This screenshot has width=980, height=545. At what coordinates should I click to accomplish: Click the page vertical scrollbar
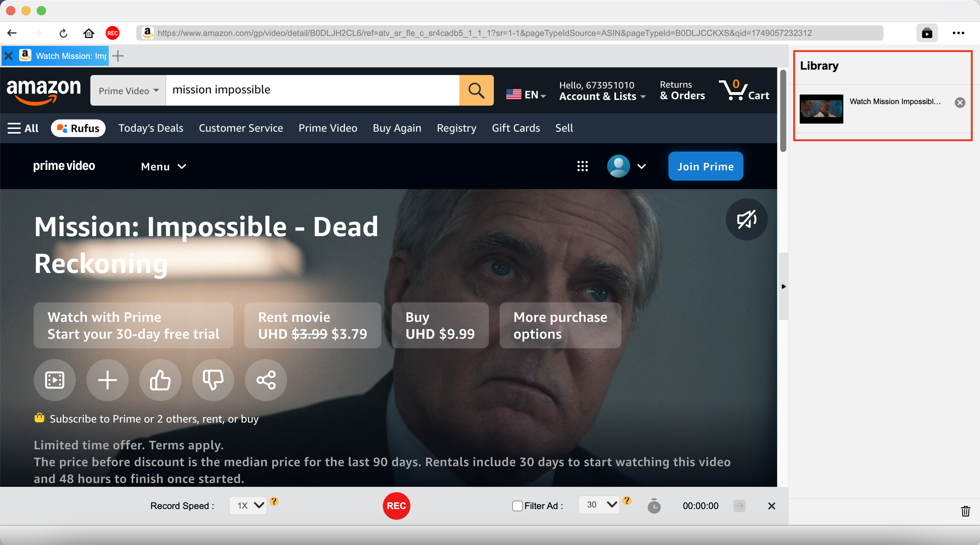(x=783, y=111)
